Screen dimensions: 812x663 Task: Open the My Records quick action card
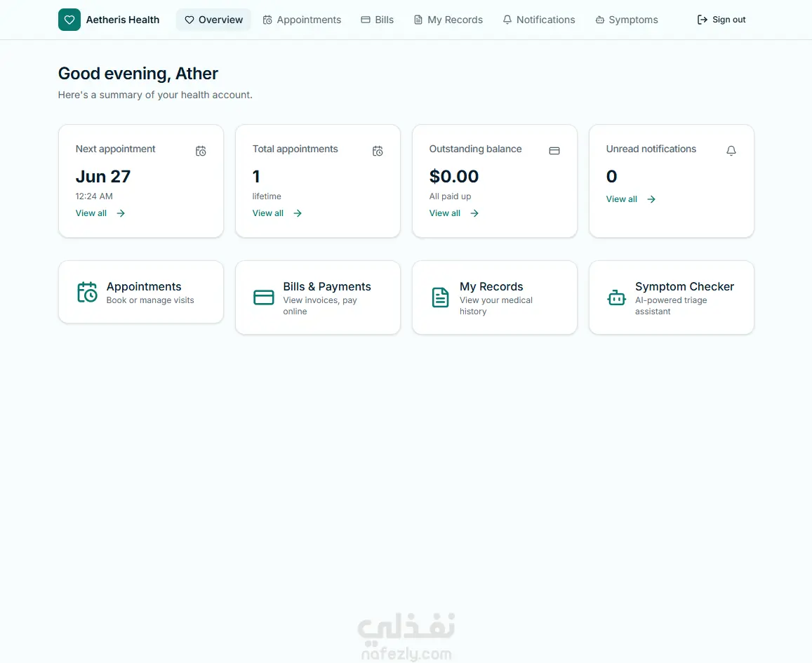(x=495, y=297)
